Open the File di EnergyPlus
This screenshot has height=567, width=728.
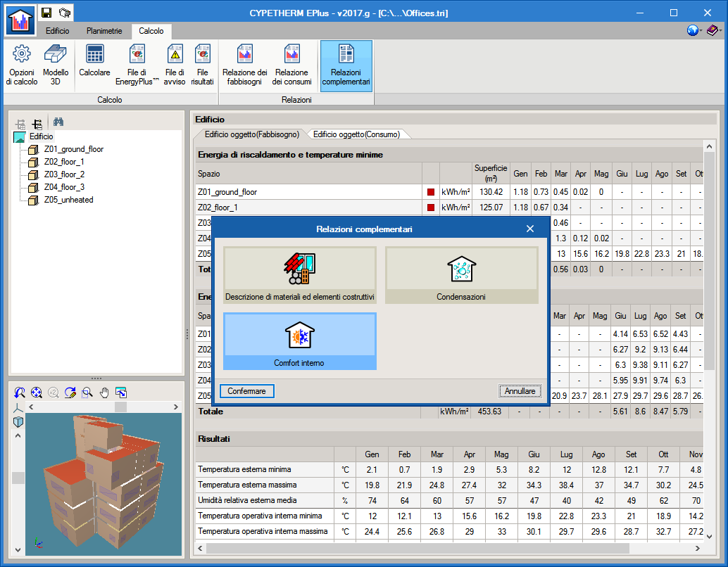137,65
